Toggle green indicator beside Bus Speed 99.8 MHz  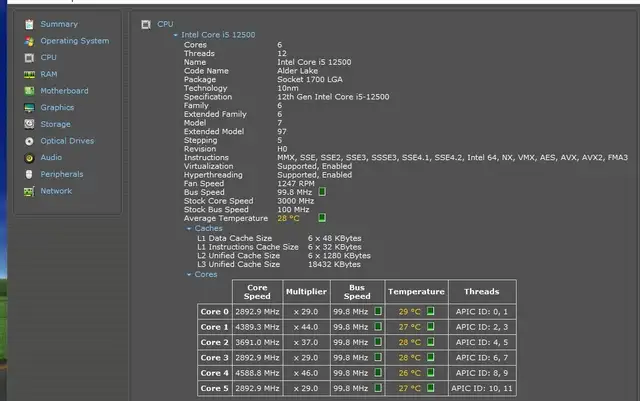322,191
